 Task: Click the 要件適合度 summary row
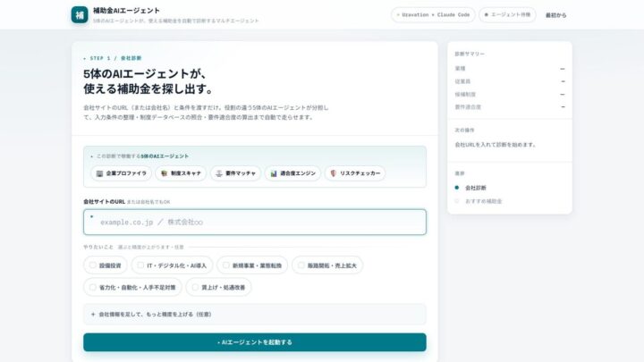[x=510, y=106]
